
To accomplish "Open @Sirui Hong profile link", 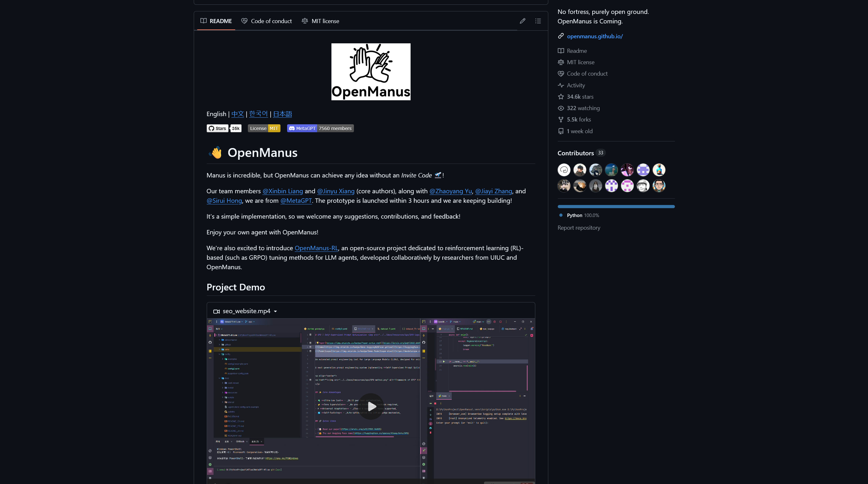I will (224, 201).
